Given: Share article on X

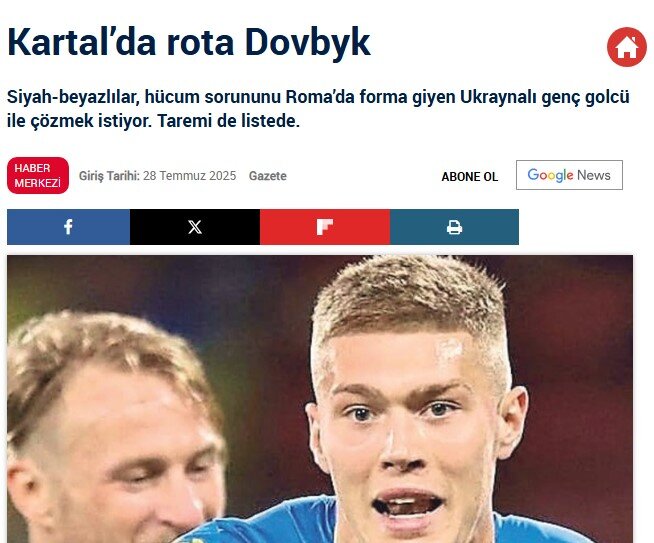Looking at the screenshot, I should (x=195, y=227).
